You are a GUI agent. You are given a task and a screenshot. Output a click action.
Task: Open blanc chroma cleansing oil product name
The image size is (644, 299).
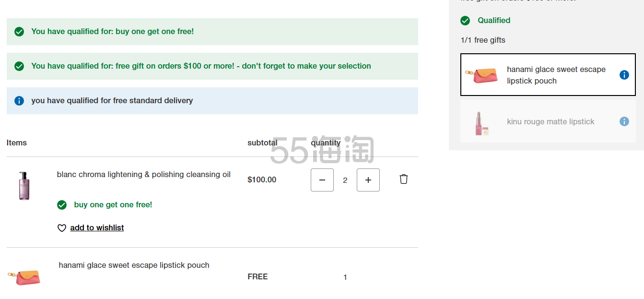pyautogui.click(x=143, y=175)
